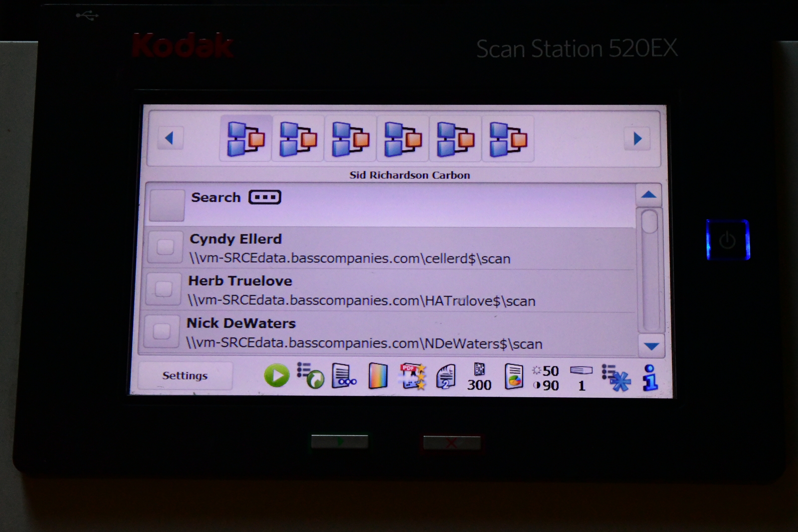The image size is (798, 532).
Task: Click the path ending NDeWaters$\scan
Action: (365, 344)
